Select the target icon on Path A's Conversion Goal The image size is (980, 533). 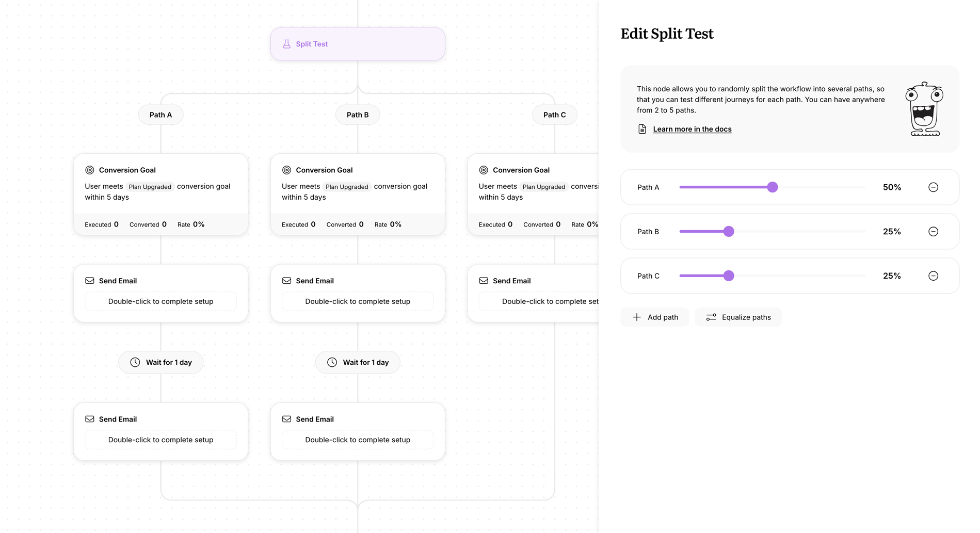click(89, 170)
